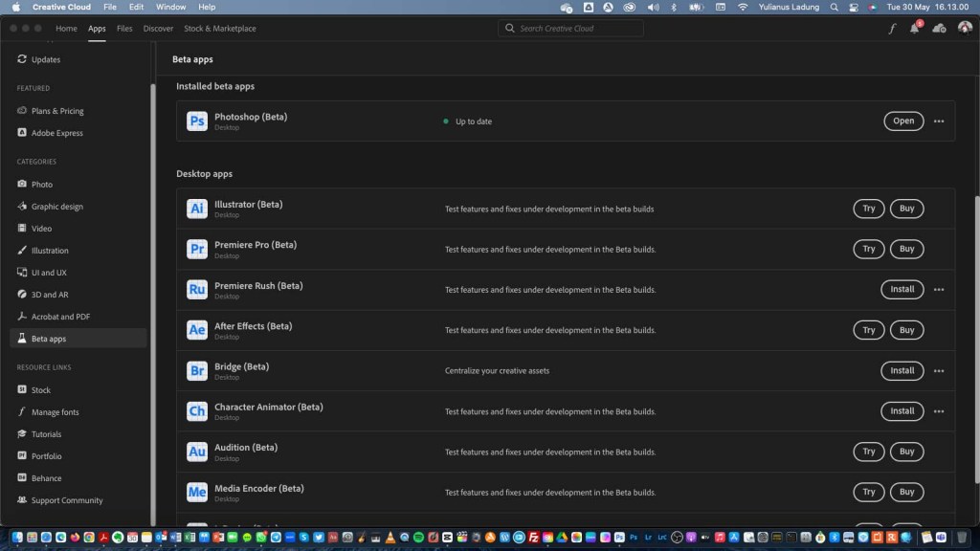Open more options for Photoshop (Beta)

click(939, 121)
